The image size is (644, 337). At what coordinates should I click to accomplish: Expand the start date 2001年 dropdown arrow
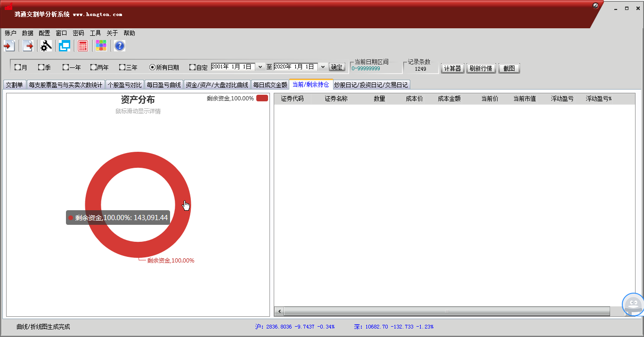tap(260, 67)
